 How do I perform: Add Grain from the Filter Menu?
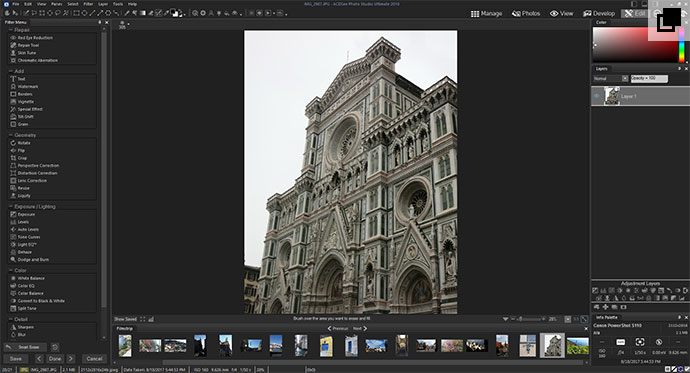(x=19, y=124)
